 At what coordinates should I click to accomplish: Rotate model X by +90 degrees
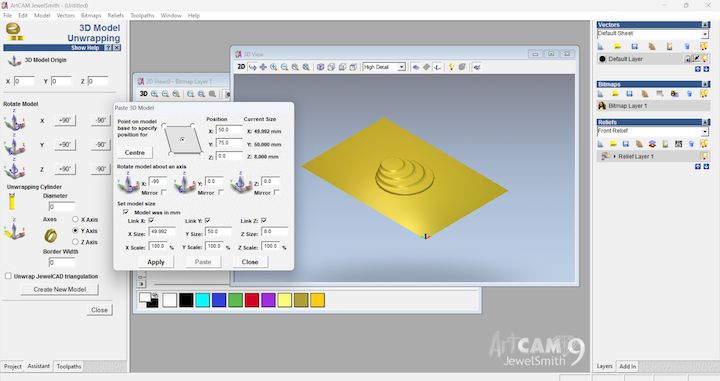65,120
